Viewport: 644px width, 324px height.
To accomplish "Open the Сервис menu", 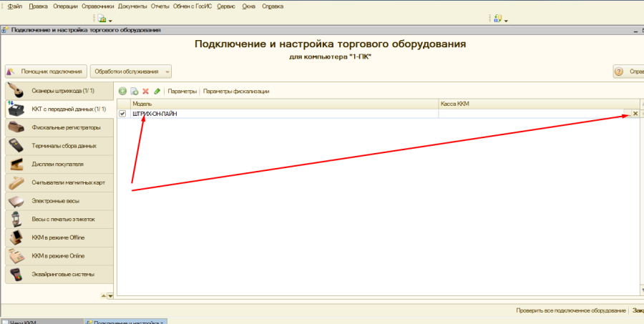I will (x=225, y=6).
